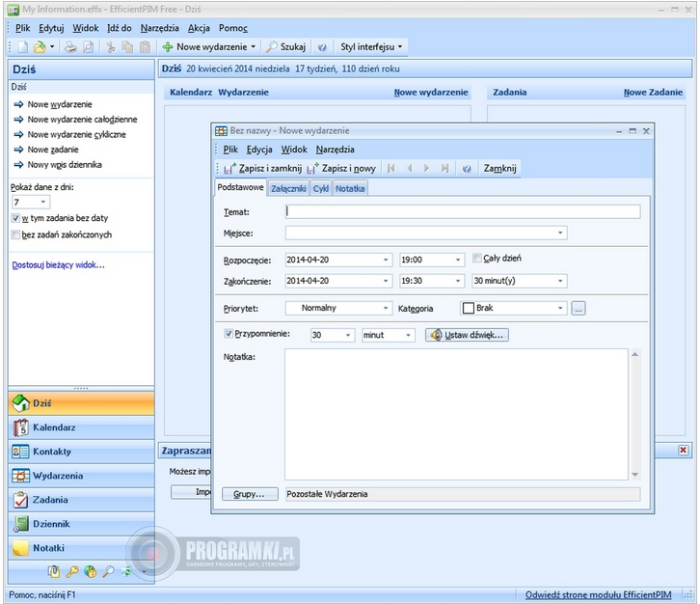Click Zapisz i nowy in event dialog
The height and width of the screenshot is (604, 700).
[x=341, y=169]
